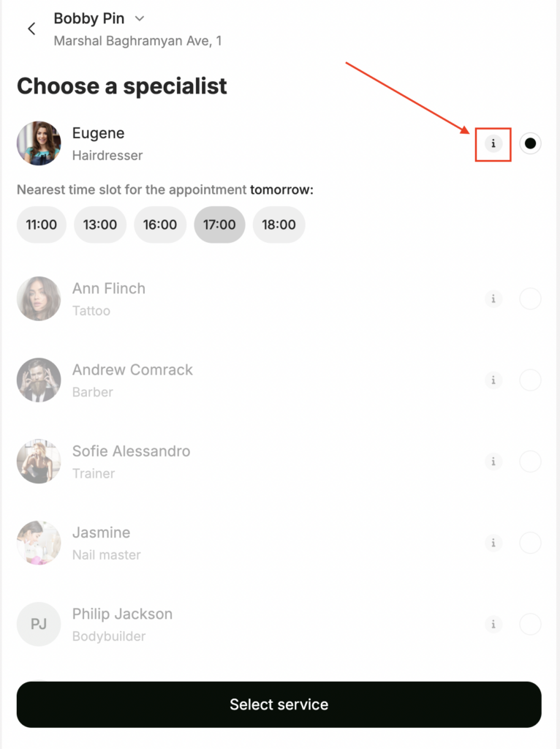
Task: Go back using the arrow icon
Action: (x=31, y=29)
